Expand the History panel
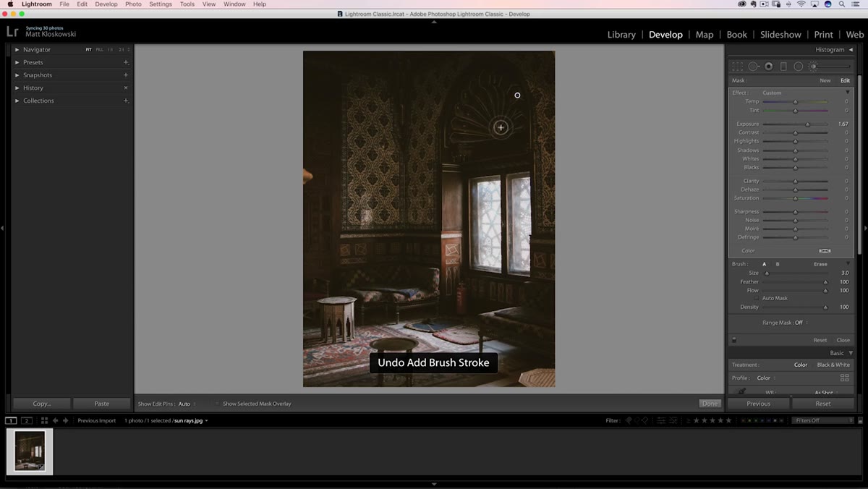The width and height of the screenshot is (868, 489). [17, 88]
